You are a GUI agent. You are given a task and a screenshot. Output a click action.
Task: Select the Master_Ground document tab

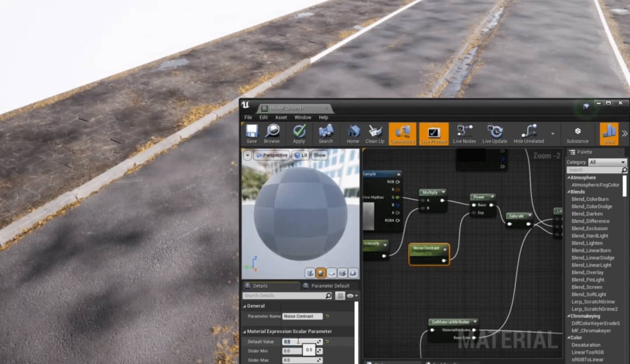294,108
